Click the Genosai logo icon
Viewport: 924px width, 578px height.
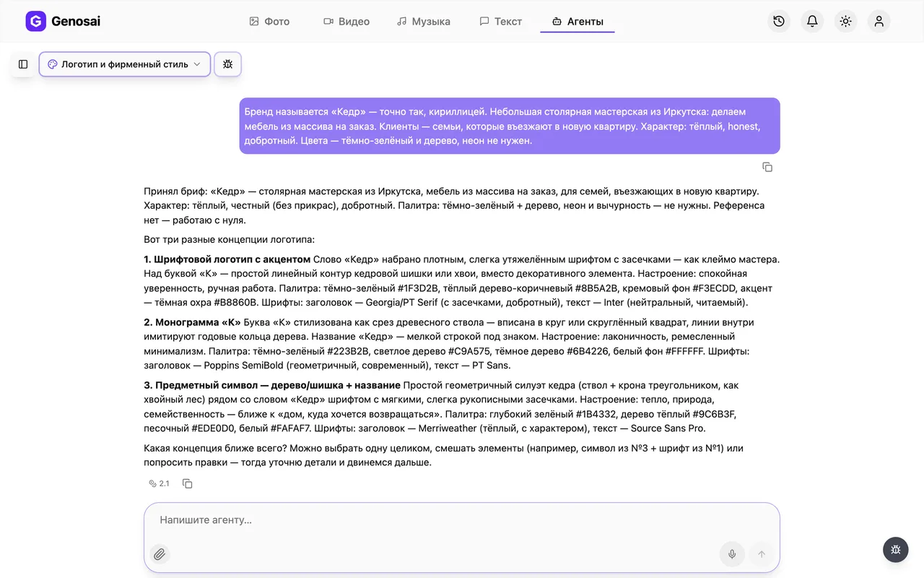[36, 21]
